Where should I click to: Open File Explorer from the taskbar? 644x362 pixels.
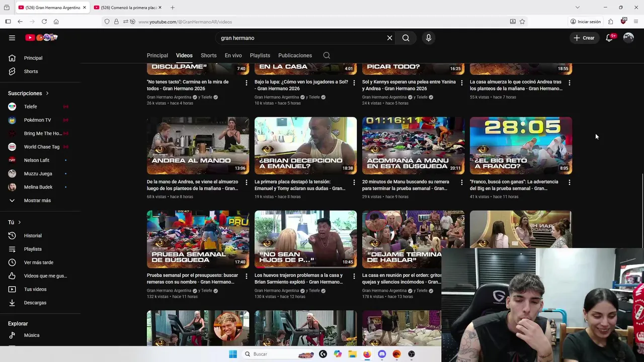[353, 354]
